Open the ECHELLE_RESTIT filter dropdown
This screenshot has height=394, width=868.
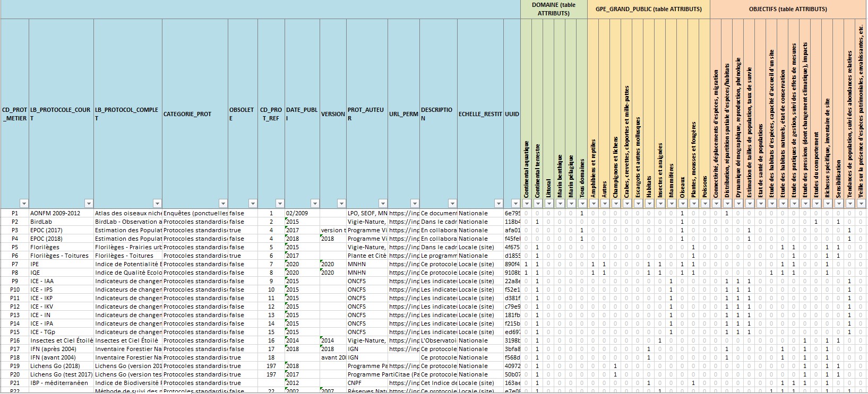[498, 203]
